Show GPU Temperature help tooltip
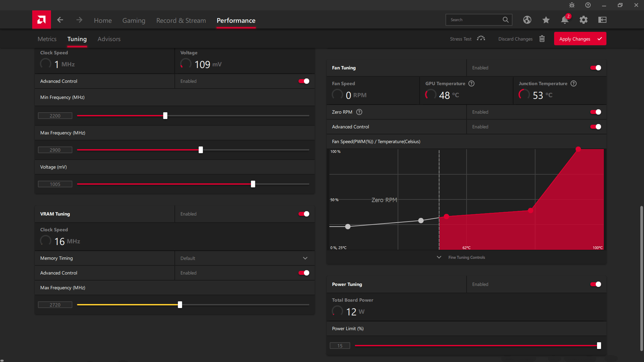 [x=472, y=83]
